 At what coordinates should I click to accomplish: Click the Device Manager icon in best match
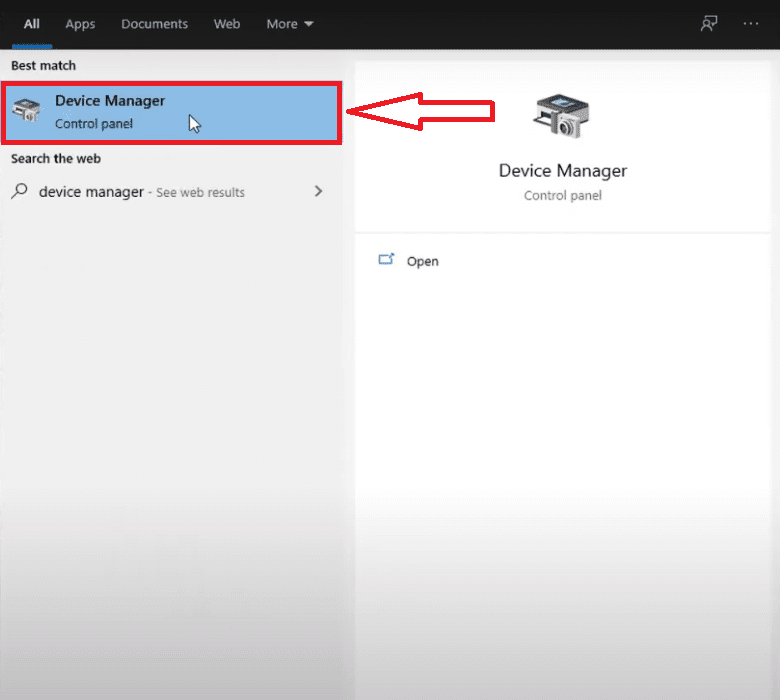(27, 110)
